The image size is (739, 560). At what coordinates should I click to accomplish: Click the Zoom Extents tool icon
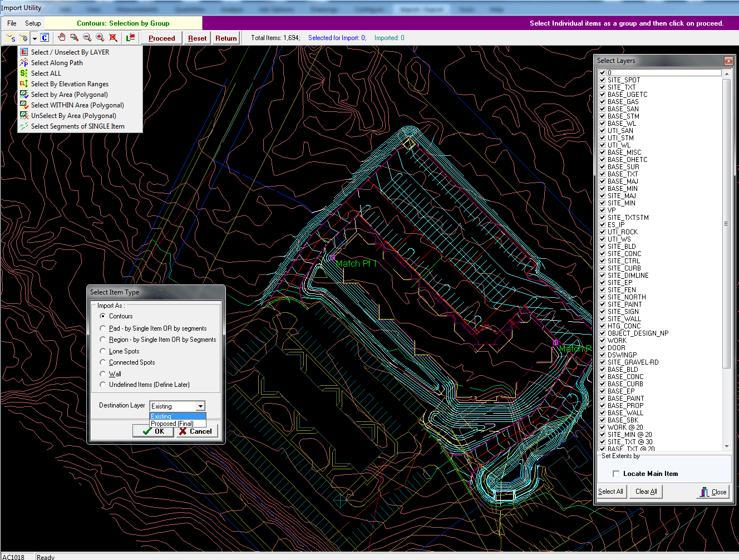(x=113, y=38)
